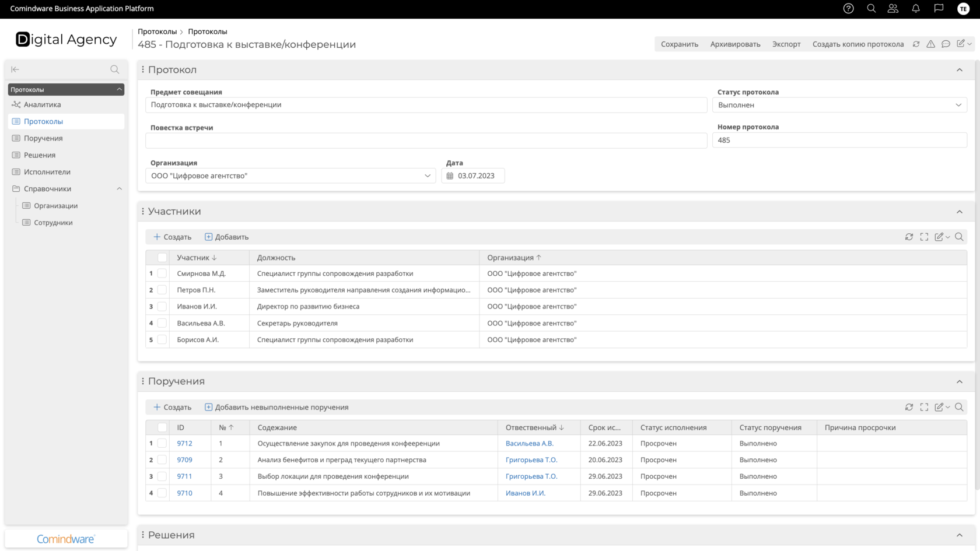Viewport: 980px width, 551px height.
Task: Select all participants with header checkbox
Action: pyautogui.click(x=162, y=258)
